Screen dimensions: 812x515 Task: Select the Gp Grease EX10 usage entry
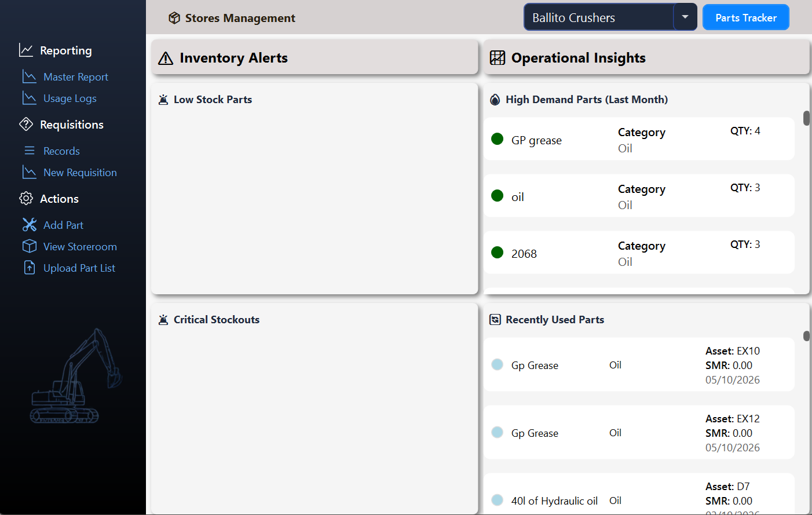tap(639, 365)
